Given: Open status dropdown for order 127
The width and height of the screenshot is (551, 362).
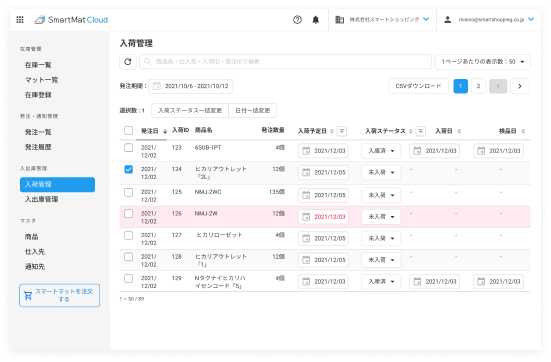Looking at the screenshot, I should coord(381,238).
